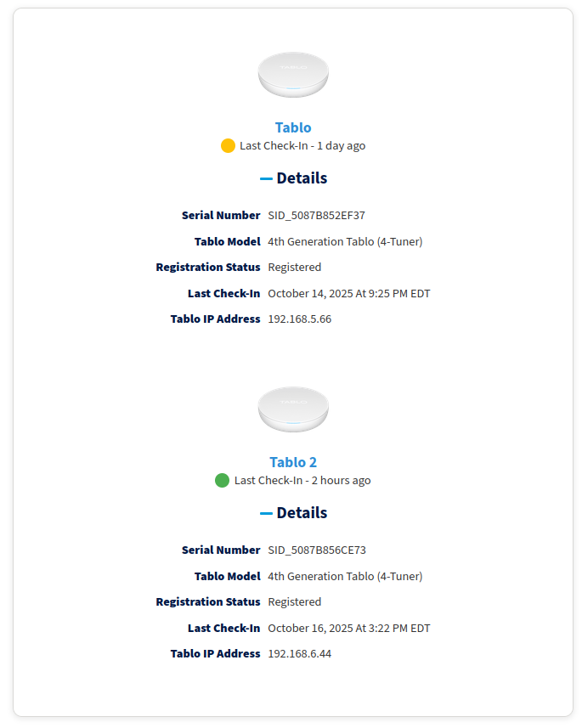Click the Tablo IP Address label for first Tablo
582x728 pixels.
coord(215,319)
